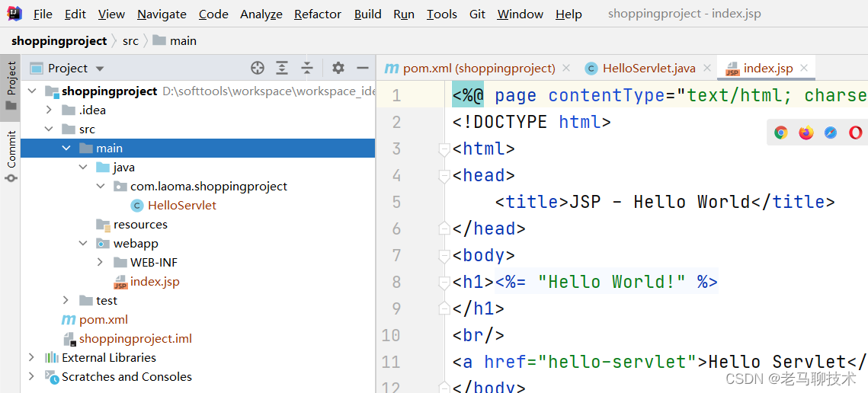This screenshot has width=868, height=393.
Task: Open the Edit menu
Action: [75, 14]
